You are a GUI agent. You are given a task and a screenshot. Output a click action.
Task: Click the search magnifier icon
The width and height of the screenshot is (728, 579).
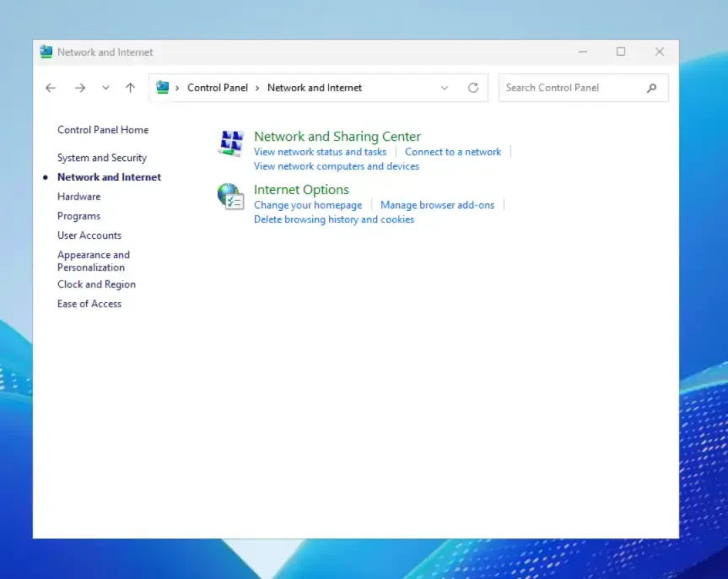651,88
